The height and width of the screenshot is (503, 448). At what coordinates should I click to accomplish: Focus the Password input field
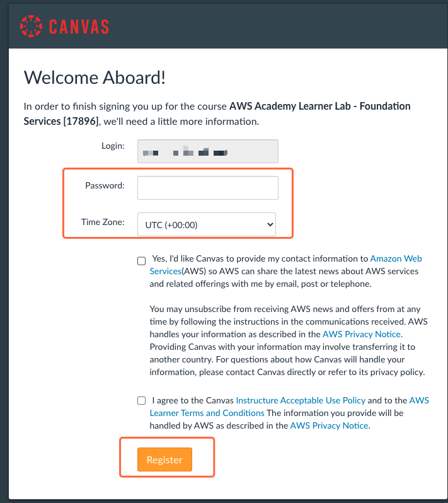(208, 188)
